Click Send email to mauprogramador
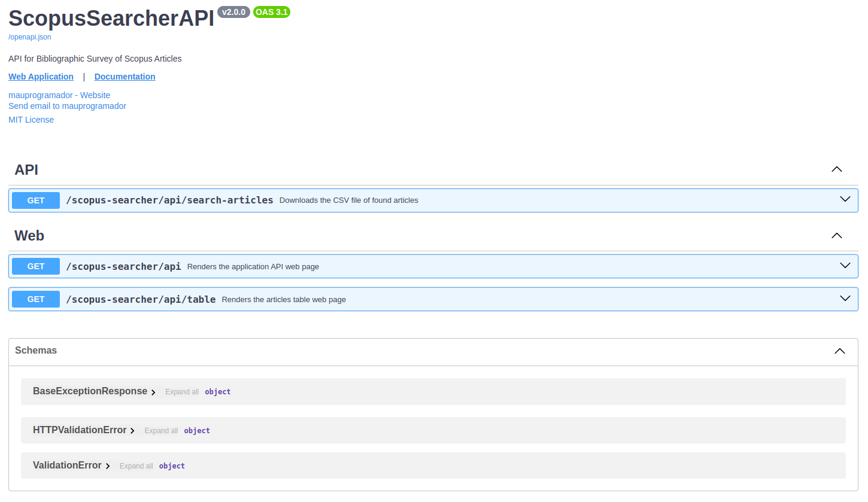868x502 pixels. [x=67, y=106]
